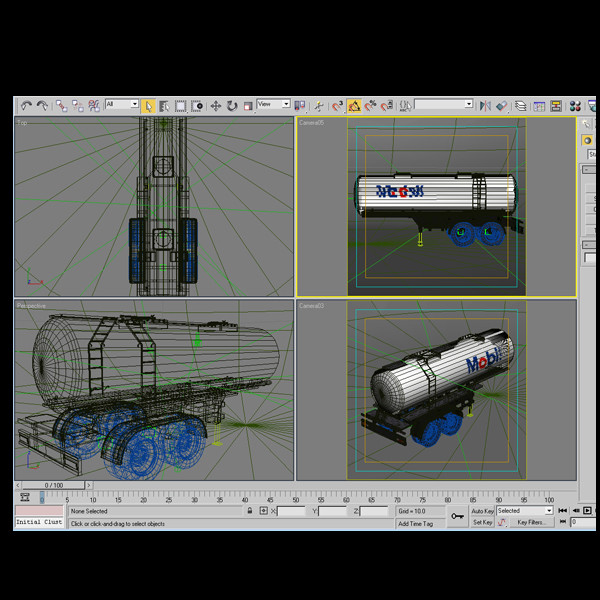Open the Layer Manager icon
The height and width of the screenshot is (600, 600).
pos(520,106)
